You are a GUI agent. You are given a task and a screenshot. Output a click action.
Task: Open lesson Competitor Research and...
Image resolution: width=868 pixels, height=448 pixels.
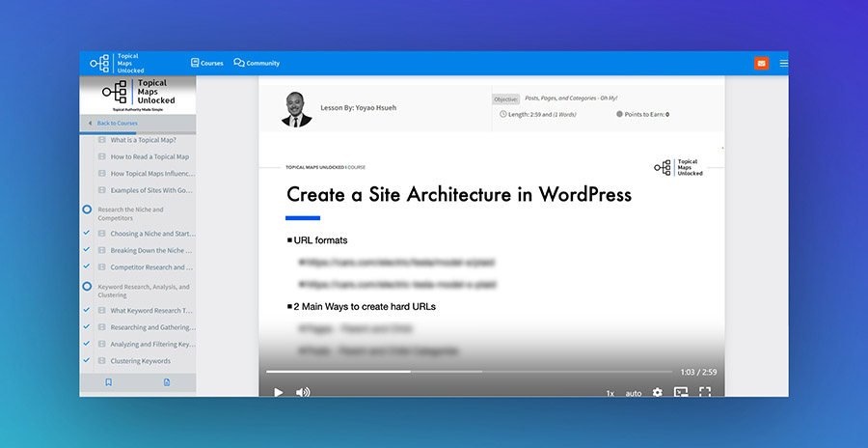pyautogui.click(x=151, y=266)
